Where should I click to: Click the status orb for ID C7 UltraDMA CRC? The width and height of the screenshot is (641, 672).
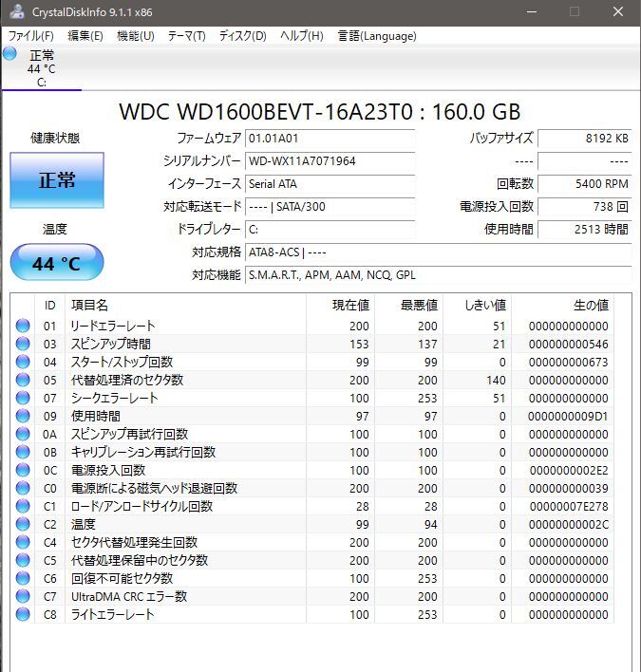pos(23,596)
